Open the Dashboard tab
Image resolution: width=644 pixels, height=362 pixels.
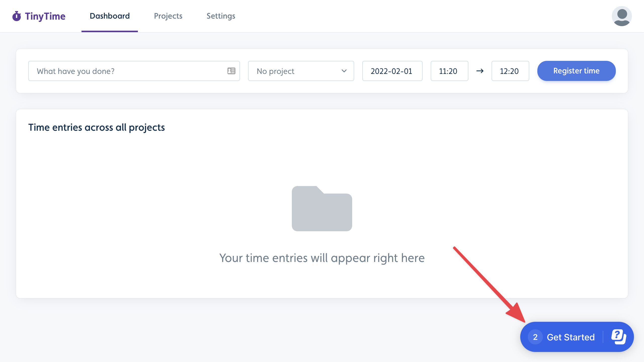(110, 16)
